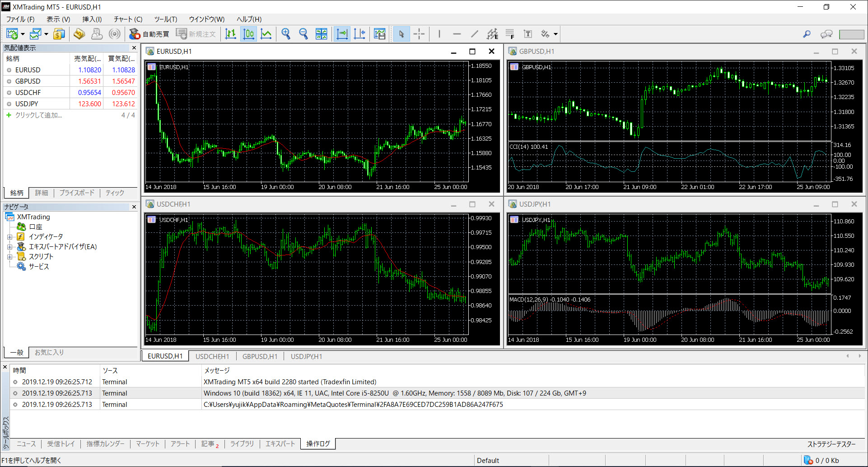Viewport: 868px width, 467px height.
Task: Expand the インディケータ tree node
Action: click(9, 237)
